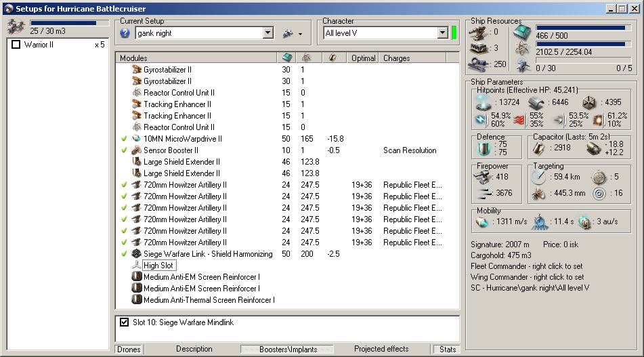644x357 pixels.
Task: Click the first Reactor Control Unit II icon
Action: click(x=136, y=92)
